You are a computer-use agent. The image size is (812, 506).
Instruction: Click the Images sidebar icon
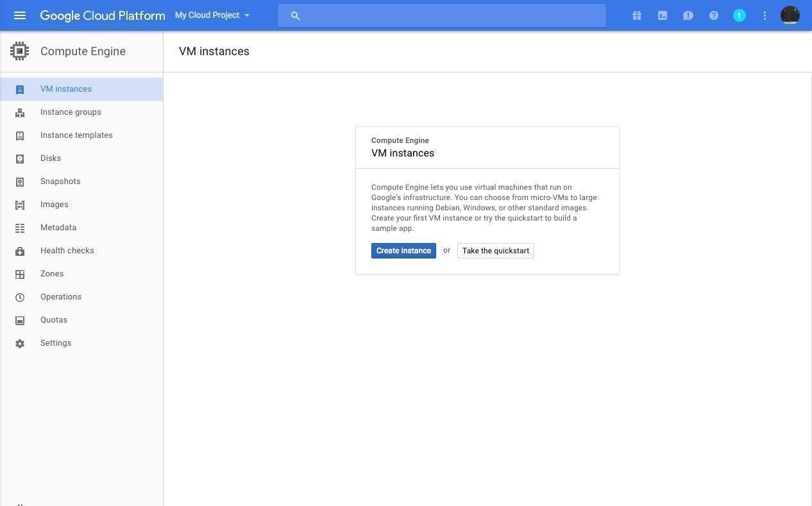[20, 205]
